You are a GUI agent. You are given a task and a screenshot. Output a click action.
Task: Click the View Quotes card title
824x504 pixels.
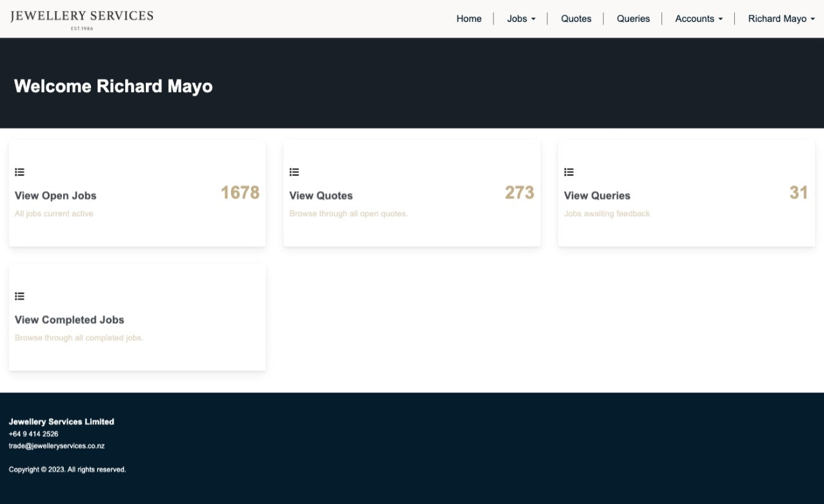(321, 196)
